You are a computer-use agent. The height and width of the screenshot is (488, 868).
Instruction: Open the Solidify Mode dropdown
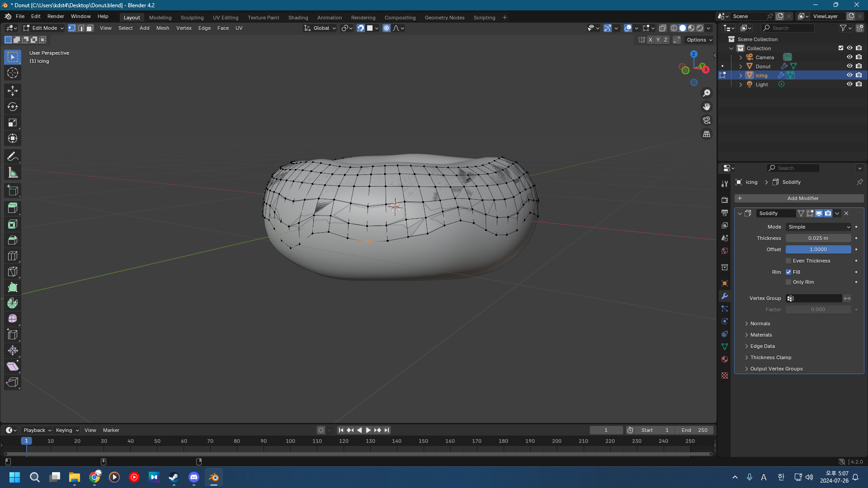pyautogui.click(x=819, y=227)
